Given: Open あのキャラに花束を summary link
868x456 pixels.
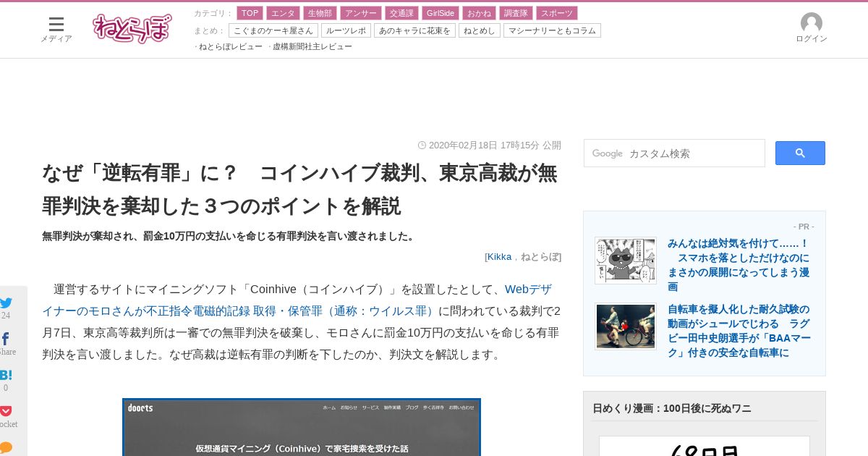Looking at the screenshot, I should pyautogui.click(x=414, y=30).
